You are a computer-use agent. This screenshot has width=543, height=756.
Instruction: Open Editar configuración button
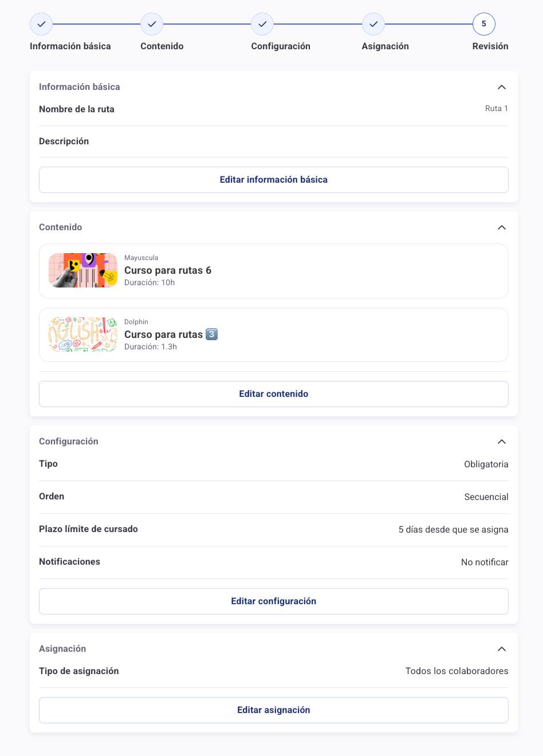pos(274,601)
